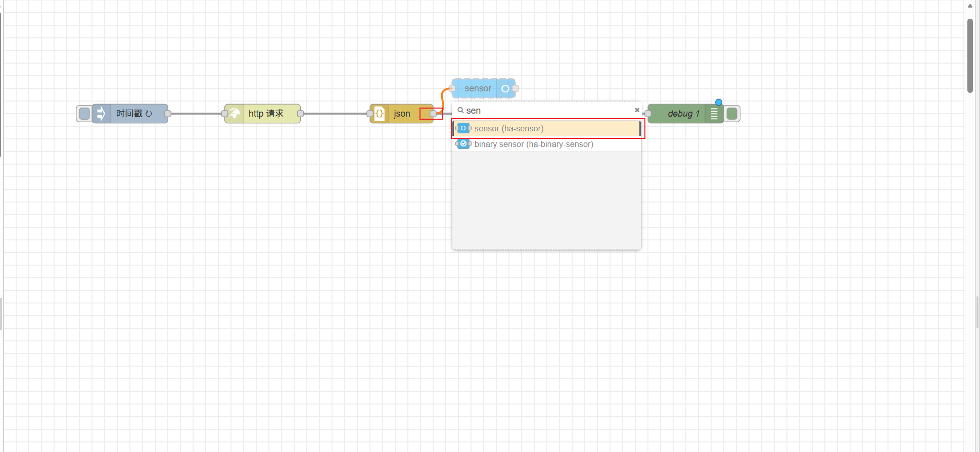Select the debug 1 node label
980x452 pixels.
(683, 114)
